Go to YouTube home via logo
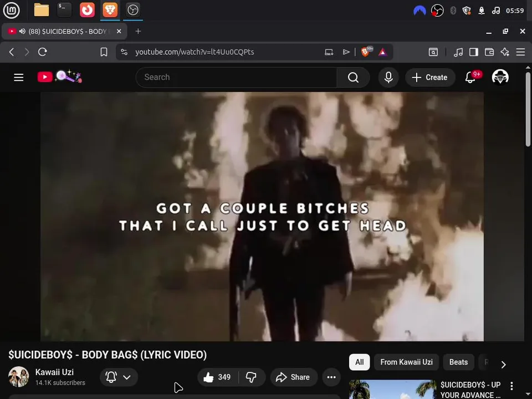This screenshot has height=399, width=532. 60,76
